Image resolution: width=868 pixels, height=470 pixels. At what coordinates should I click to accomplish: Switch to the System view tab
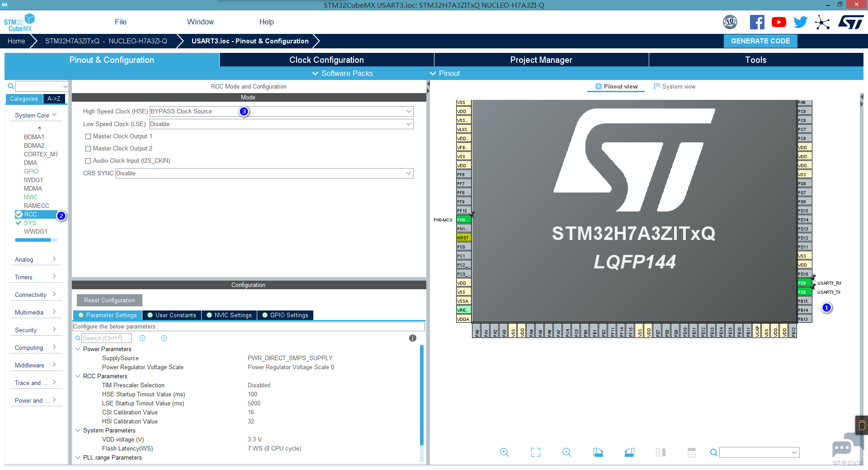point(675,86)
